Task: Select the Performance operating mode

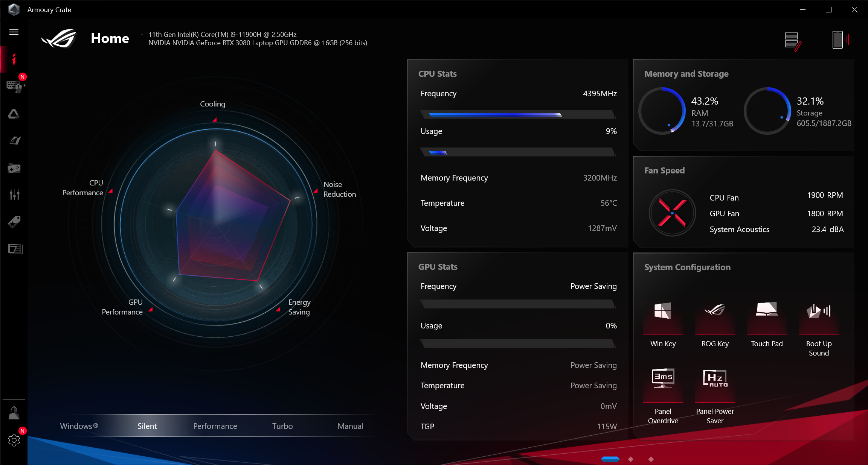Action: click(215, 426)
